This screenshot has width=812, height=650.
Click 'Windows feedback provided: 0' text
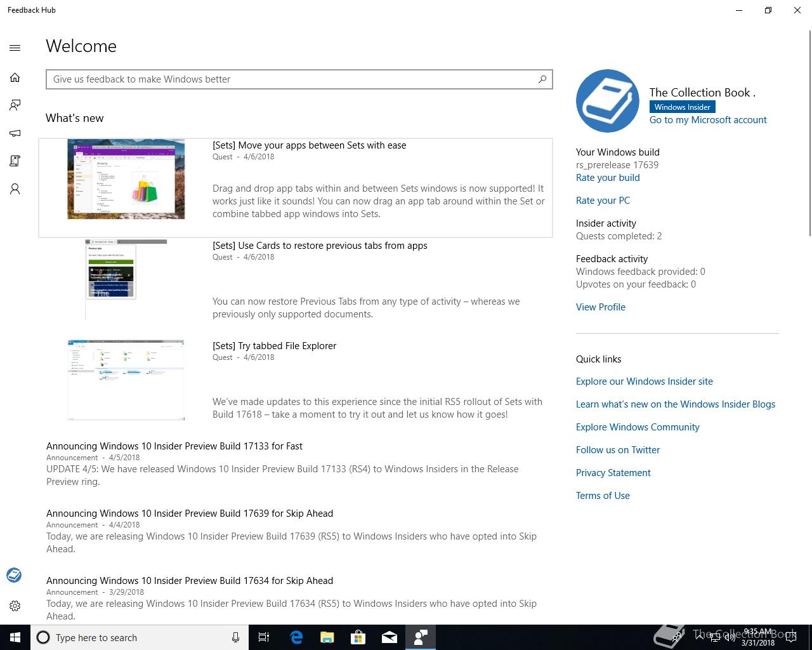coord(641,272)
